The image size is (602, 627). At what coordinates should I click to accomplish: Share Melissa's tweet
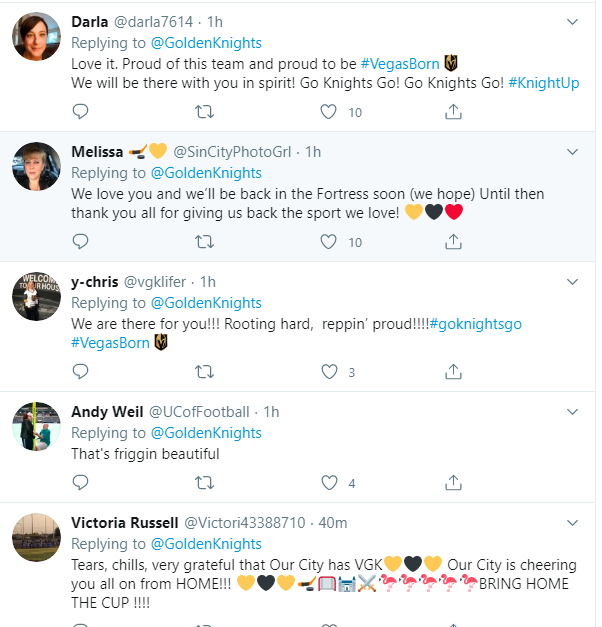[x=453, y=241]
